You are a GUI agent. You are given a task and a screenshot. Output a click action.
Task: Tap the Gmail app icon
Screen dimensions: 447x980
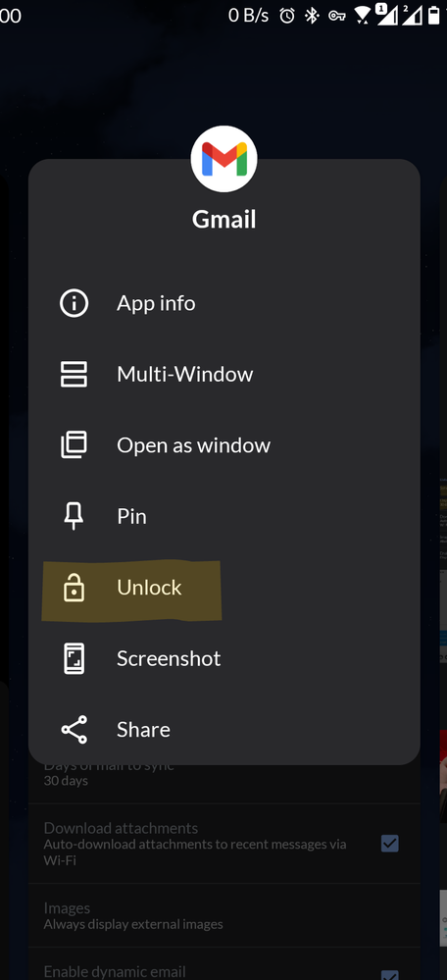tap(223, 159)
